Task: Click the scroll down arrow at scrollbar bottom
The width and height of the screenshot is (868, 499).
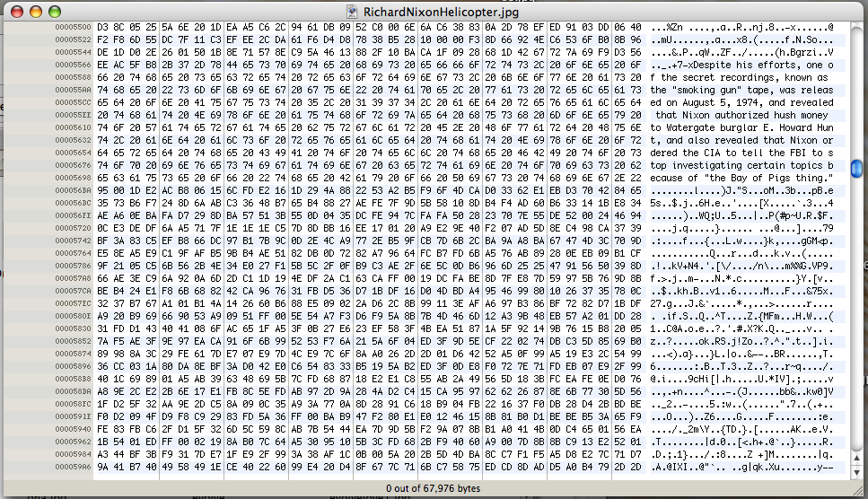Action: pyautogui.click(x=856, y=472)
